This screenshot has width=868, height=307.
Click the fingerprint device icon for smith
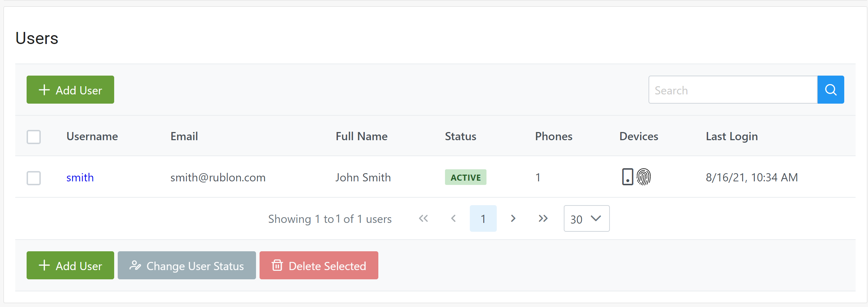tap(644, 177)
